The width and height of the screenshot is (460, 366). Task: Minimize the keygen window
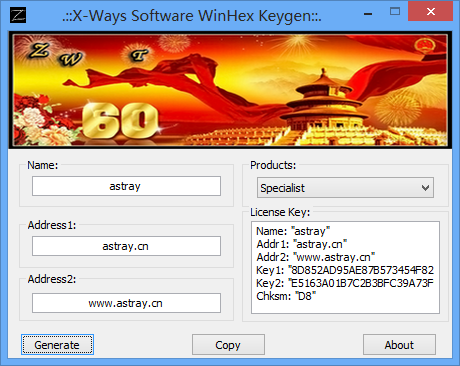click(368, 13)
